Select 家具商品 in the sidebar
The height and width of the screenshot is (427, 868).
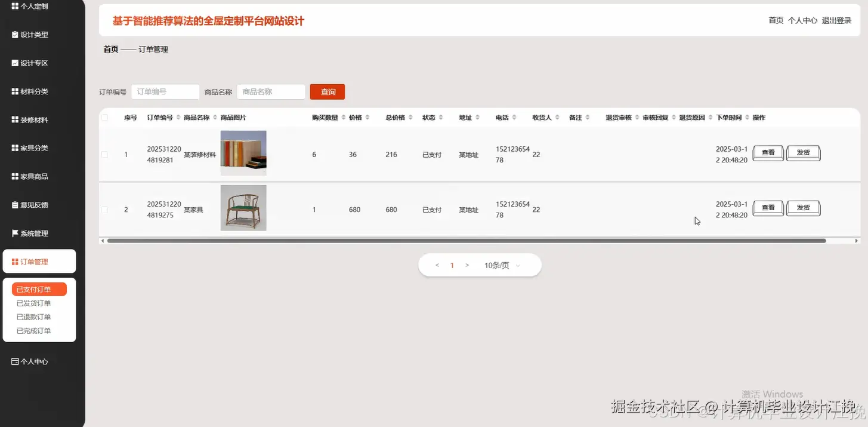30,176
